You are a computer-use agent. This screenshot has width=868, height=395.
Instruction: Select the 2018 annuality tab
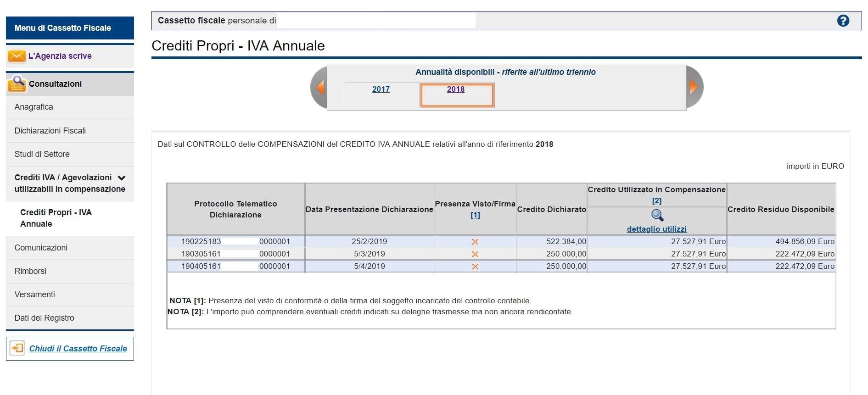point(456,89)
